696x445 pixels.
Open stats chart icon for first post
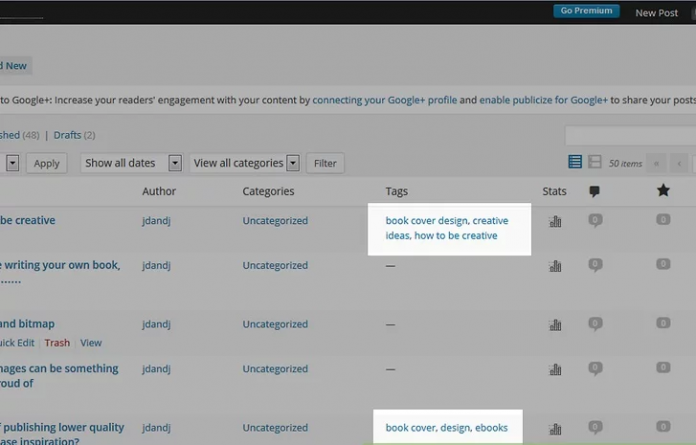click(555, 221)
